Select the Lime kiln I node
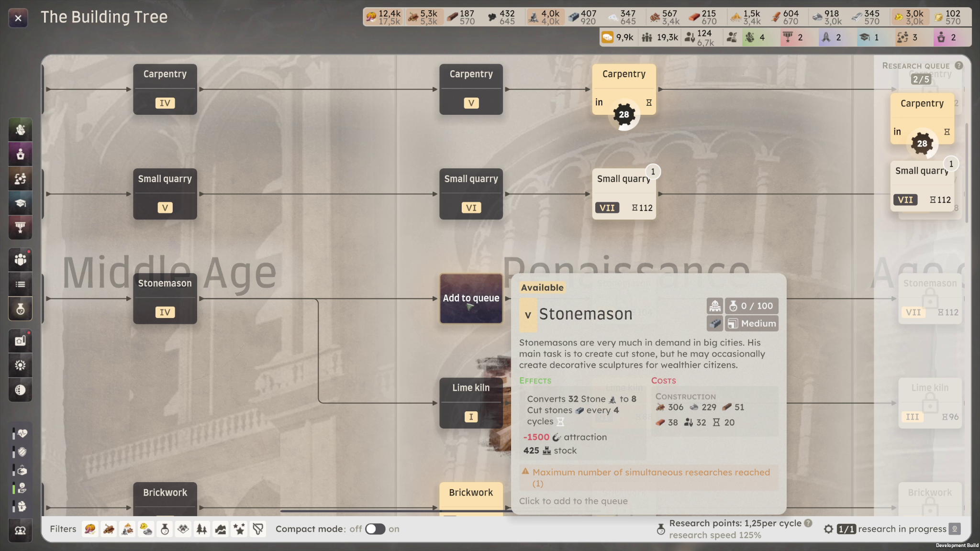 [471, 403]
